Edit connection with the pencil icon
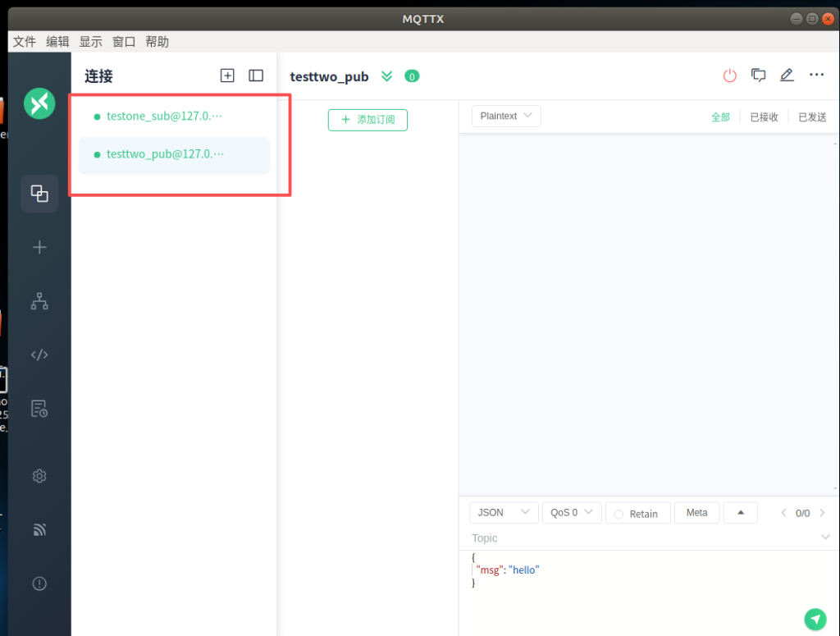Screen dimensions: 840x636 pos(787,75)
